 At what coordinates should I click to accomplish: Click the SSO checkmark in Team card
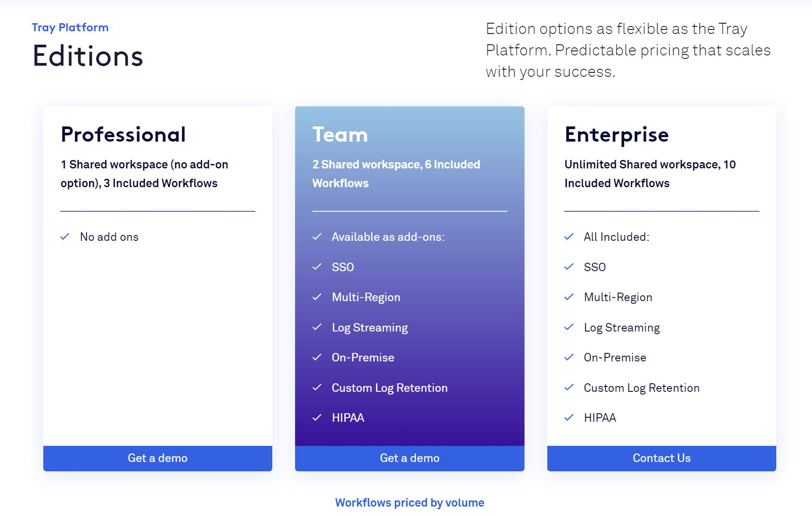pos(317,267)
